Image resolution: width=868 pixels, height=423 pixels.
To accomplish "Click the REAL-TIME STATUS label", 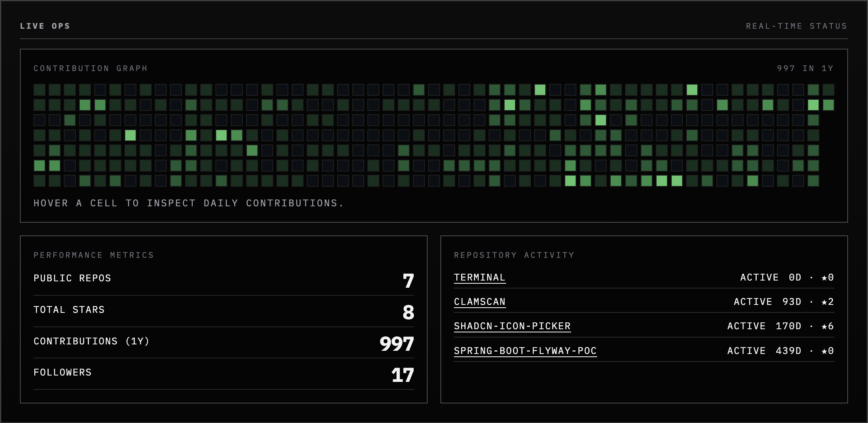I will point(796,26).
